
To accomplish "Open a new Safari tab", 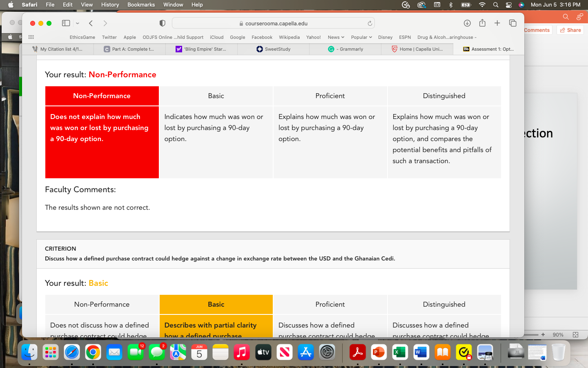I will tap(497, 23).
